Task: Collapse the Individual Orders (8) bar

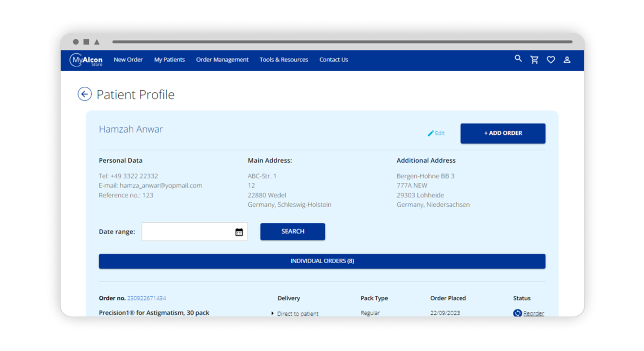Action: pyautogui.click(x=322, y=261)
